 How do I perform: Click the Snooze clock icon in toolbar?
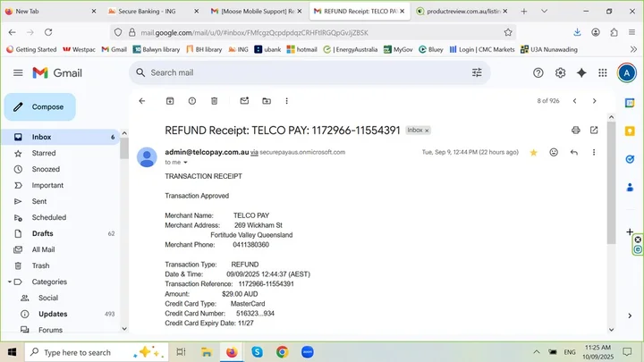[x=266, y=101]
